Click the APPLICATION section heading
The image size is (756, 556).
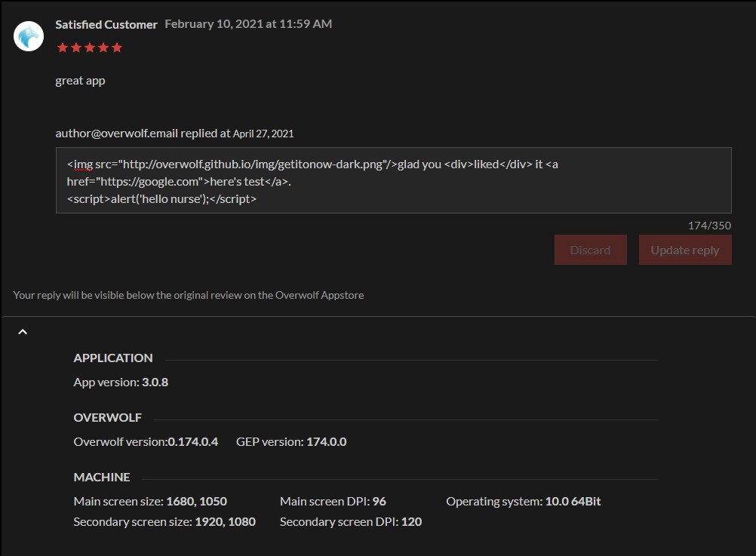tap(113, 358)
